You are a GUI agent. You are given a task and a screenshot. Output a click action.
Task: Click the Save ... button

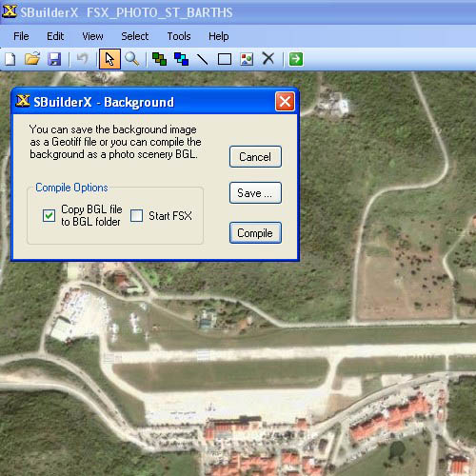pos(255,192)
